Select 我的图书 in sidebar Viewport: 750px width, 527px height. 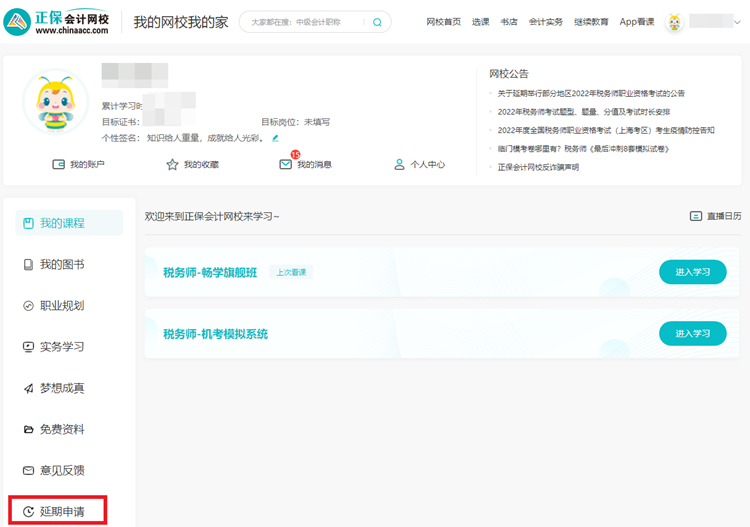[61, 264]
